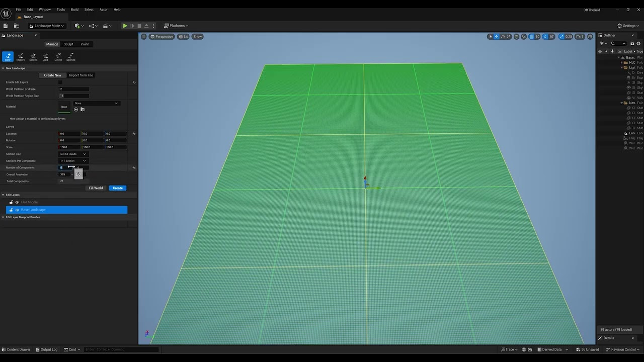Image resolution: width=644 pixels, height=362 pixels.
Task: Click the Fill World button
Action: coord(96,188)
